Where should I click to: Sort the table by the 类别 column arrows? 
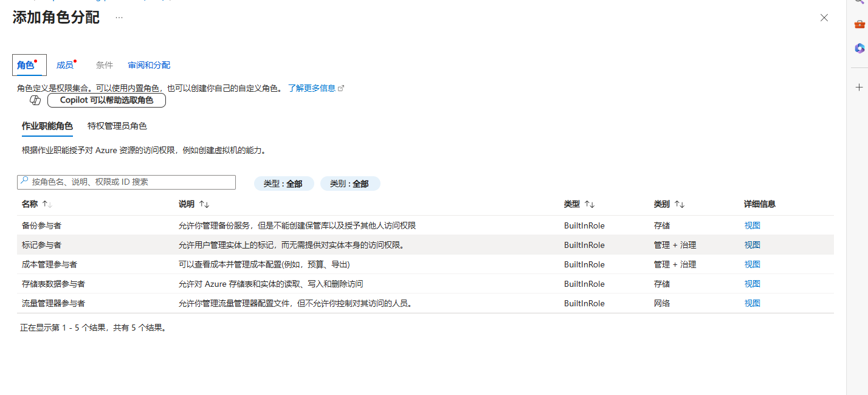click(680, 204)
